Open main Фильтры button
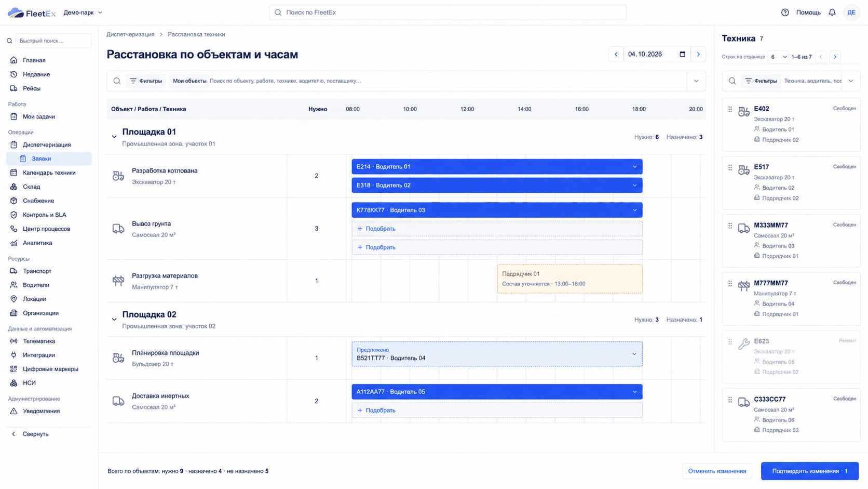 pos(146,81)
